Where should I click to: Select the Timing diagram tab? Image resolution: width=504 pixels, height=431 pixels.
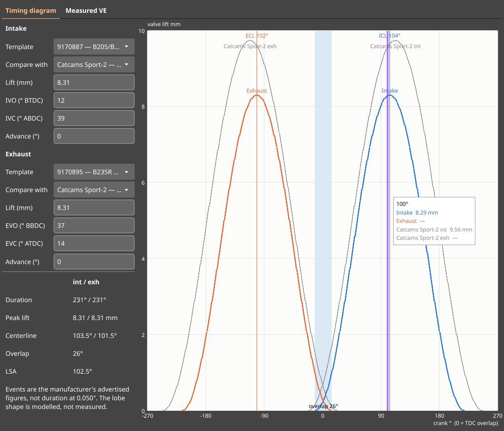(x=31, y=11)
